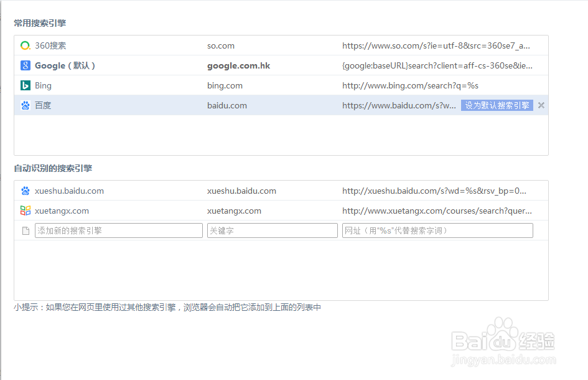Click the xuetangx.com keyword cell
588x380 pixels.
pyautogui.click(x=234, y=211)
